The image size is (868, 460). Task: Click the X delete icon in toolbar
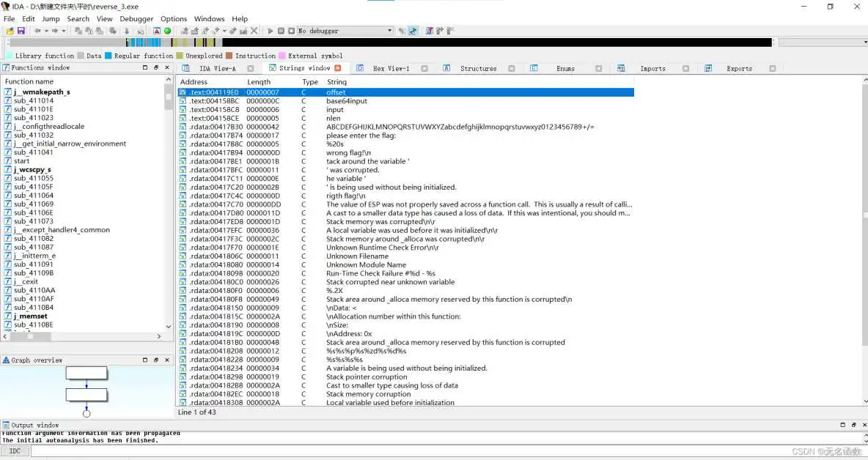254,31
